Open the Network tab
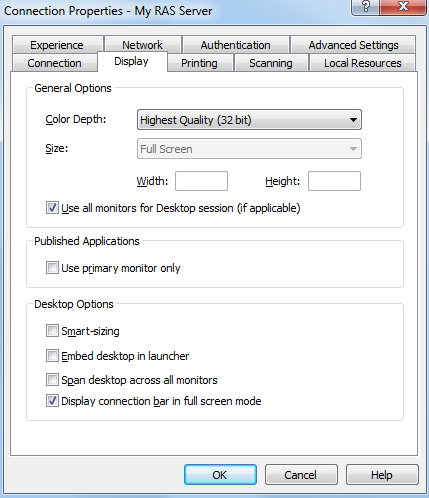429x498 pixels. pos(143,45)
